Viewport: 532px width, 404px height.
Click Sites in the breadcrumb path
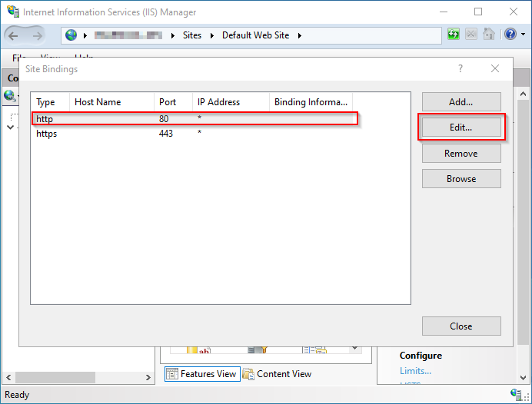click(x=192, y=35)
